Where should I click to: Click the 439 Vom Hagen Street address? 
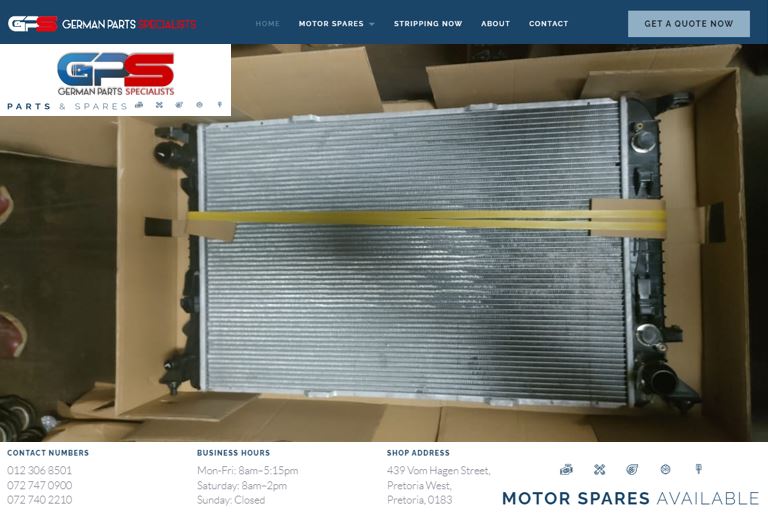[438, 470]
